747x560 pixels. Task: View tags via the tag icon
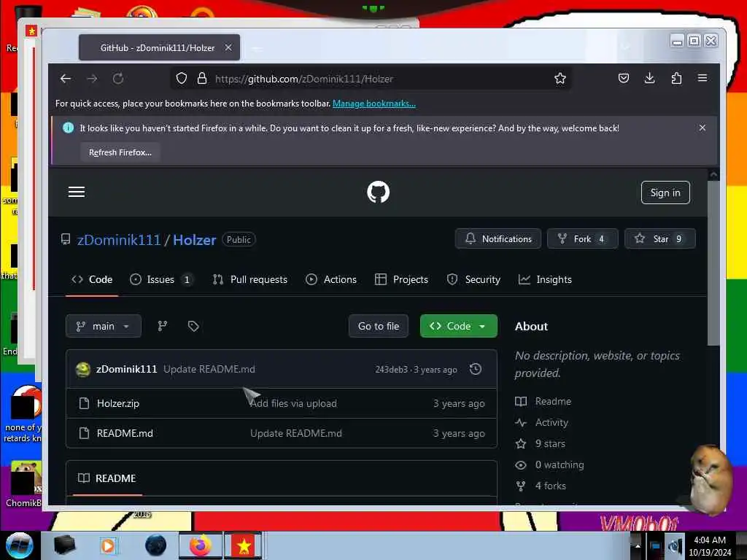(x=193, y=326)
